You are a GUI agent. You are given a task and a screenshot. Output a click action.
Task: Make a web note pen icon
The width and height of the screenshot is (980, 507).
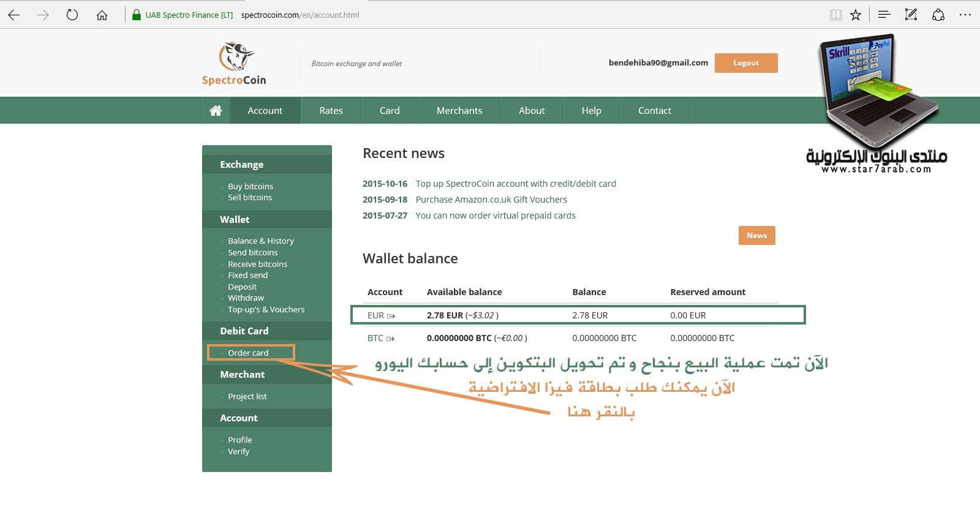coord(911,15)
